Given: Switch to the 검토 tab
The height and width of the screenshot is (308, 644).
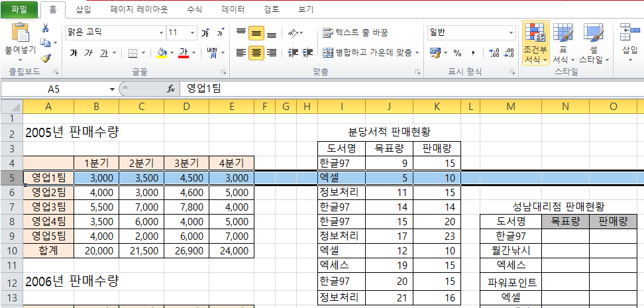Looking at the screenshot, I should [x=272, y=9].
